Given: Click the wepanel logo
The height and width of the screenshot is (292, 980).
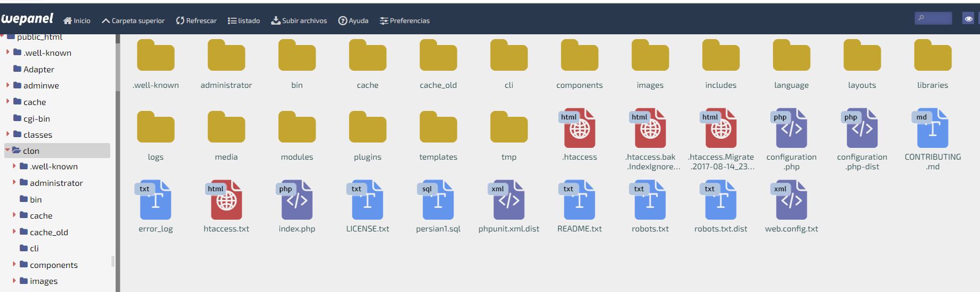Looking at the screenshot, I should 27,19.
